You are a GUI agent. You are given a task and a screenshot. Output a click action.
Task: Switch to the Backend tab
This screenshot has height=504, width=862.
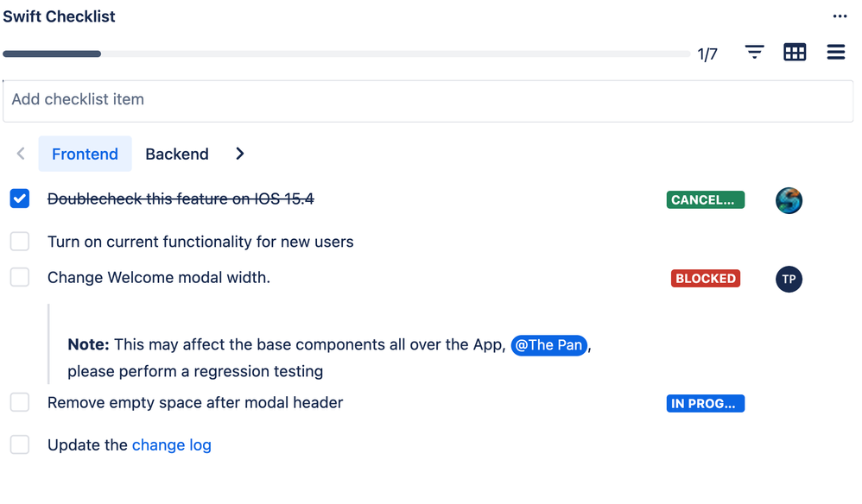pos(177,154)
